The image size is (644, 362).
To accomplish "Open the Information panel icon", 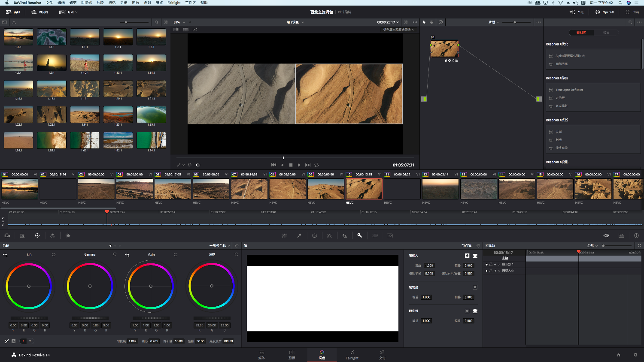I will (x=636, y=235).
